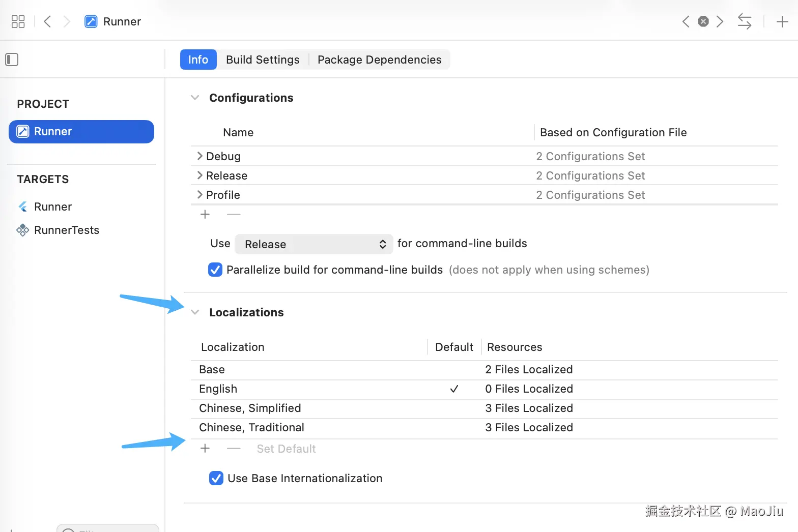Click the swap editor arrows icon
Viewport: 798px width, 532px height.
744,21
